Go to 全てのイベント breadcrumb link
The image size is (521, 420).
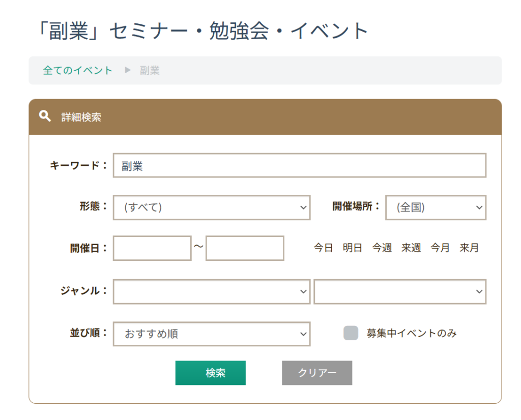tap(77, 71)
